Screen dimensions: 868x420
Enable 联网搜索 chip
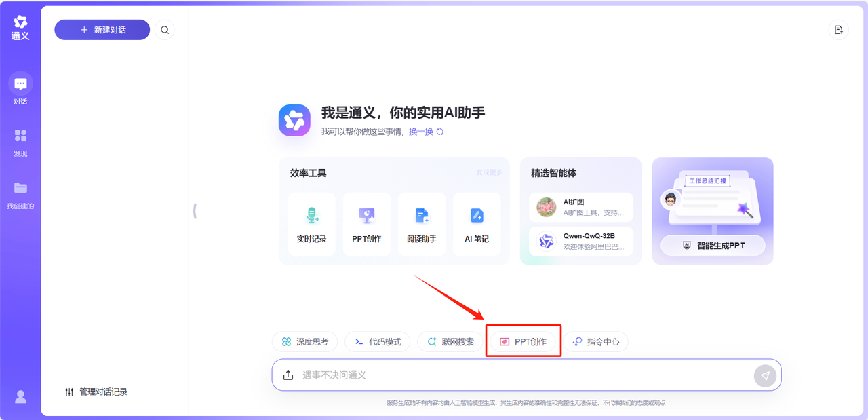pyautogui.click(x=450, y=342)
